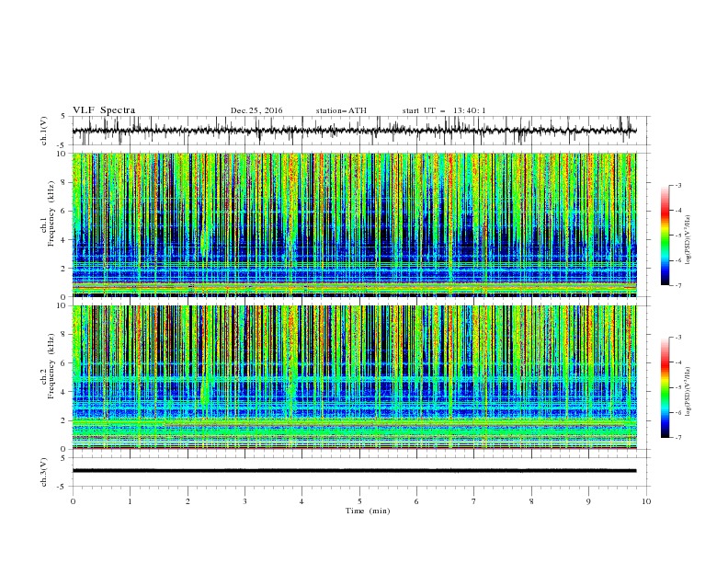This screenshot has height=563, width=728.
Task: Click time axis tick label '10'
Action: pos(646,501)
